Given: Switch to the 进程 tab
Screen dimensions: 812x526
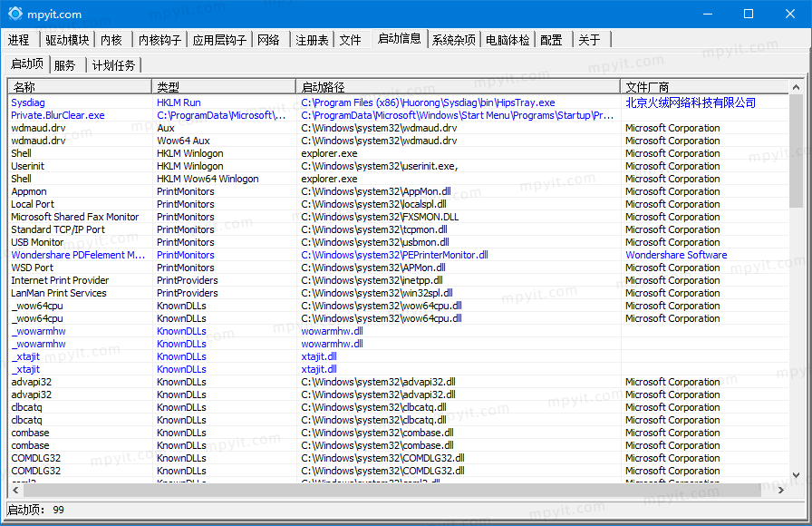Looking at the screenshot, I should click(21, 40).
